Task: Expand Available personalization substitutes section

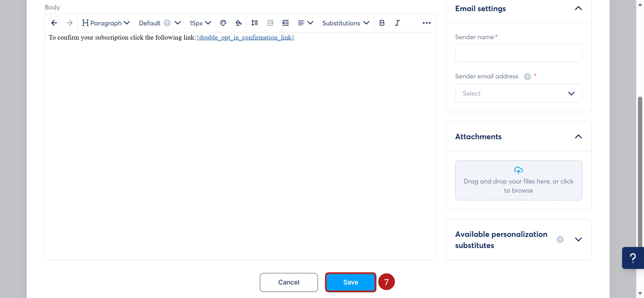Action: click(x=578, y=240)
